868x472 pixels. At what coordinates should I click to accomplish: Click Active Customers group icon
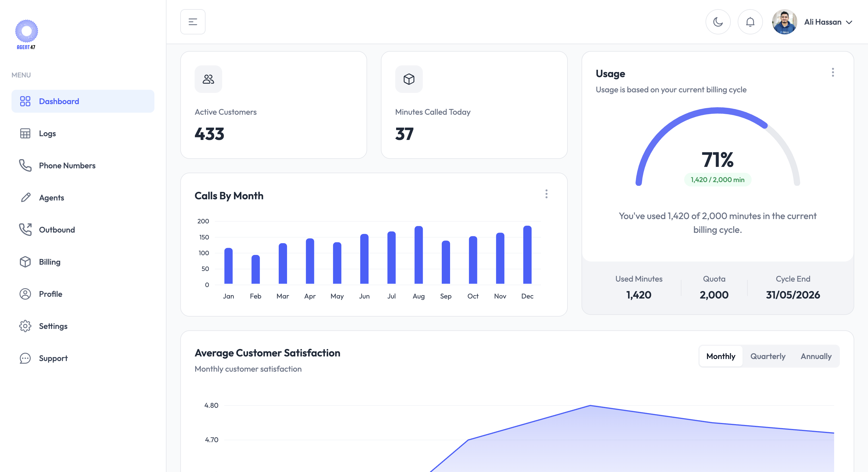coord(208,79)
